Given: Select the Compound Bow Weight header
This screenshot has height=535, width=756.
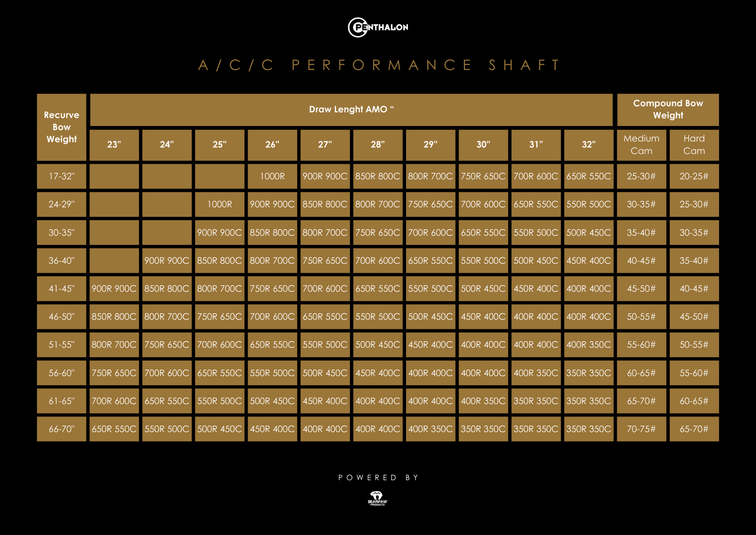Looking at the screenshot, I should tap(667, 110).
